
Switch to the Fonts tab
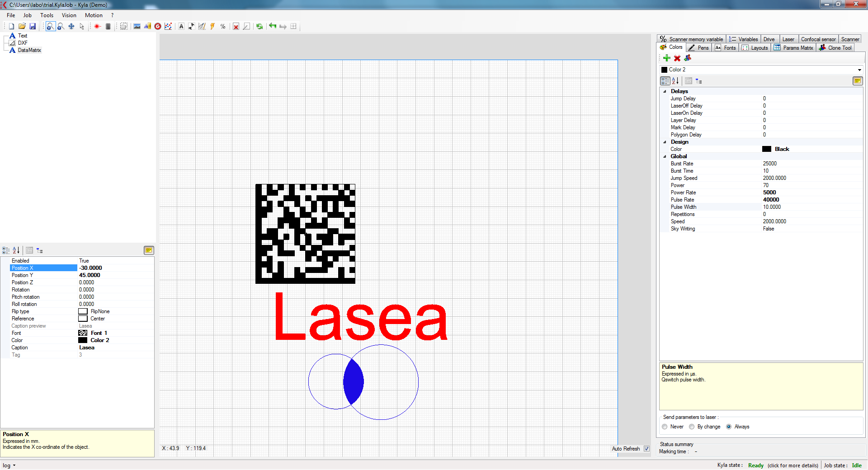[x=725, y=48]
